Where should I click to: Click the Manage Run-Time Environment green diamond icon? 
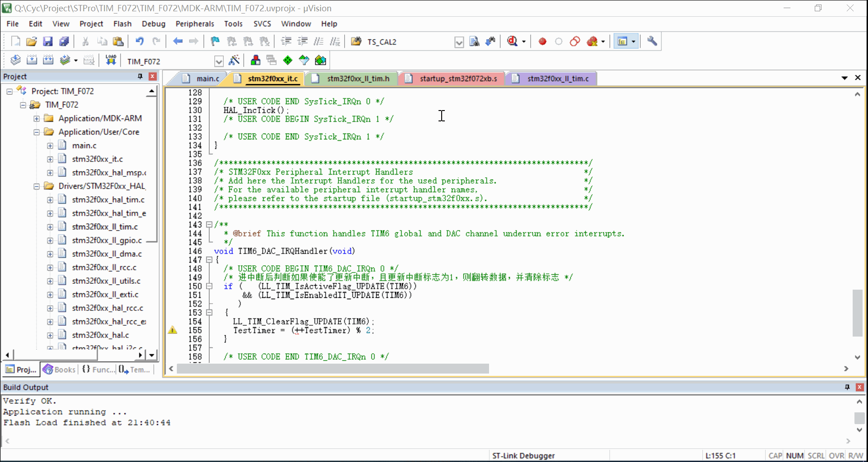coord(287,60)
